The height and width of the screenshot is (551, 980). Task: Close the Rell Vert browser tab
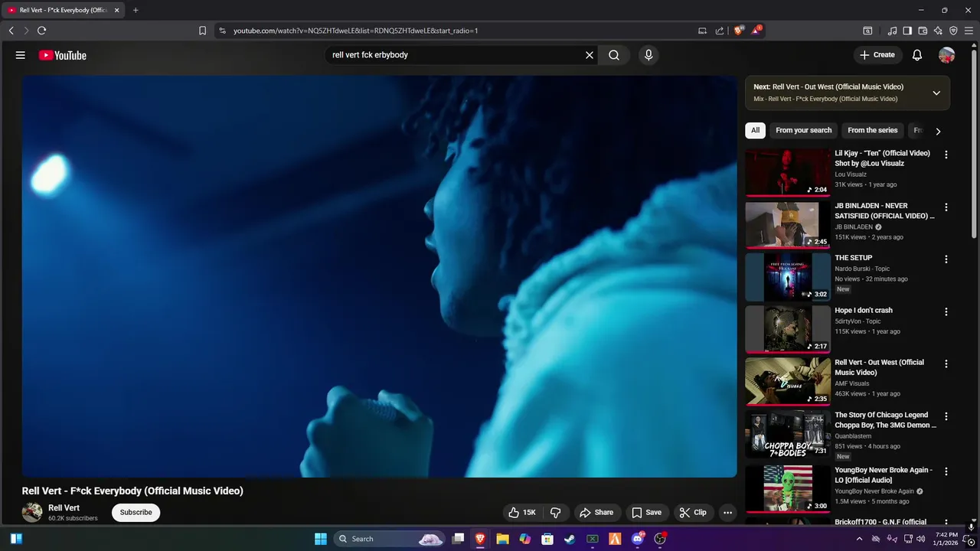point(117,10)
